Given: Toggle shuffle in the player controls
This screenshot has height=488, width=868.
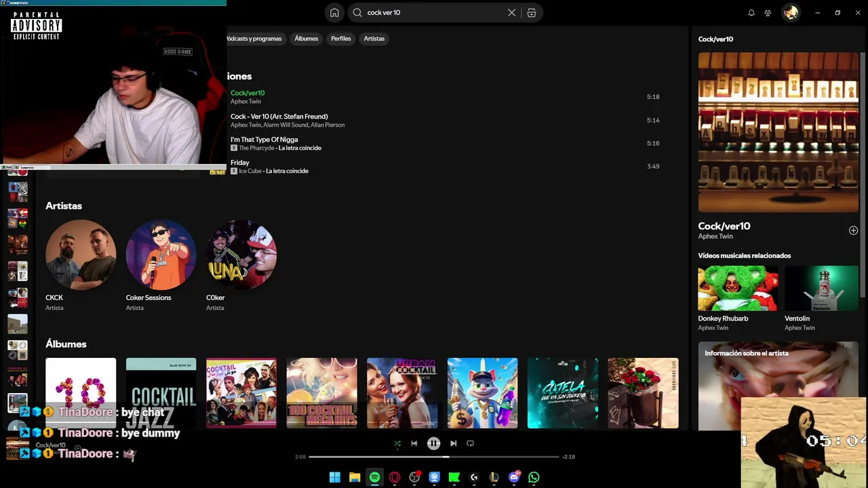Looking at the screenshot, I should point(397,443).
